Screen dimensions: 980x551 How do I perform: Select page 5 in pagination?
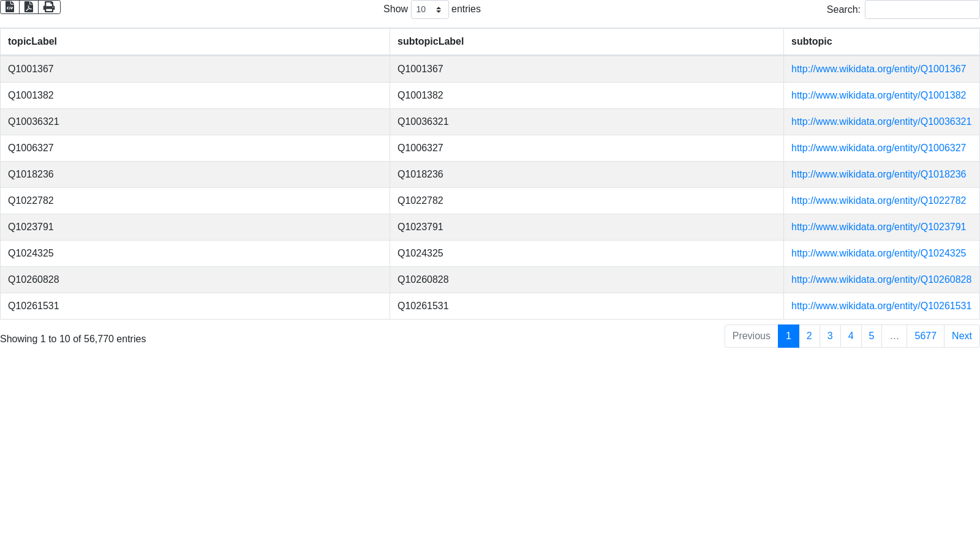point(871,336)
